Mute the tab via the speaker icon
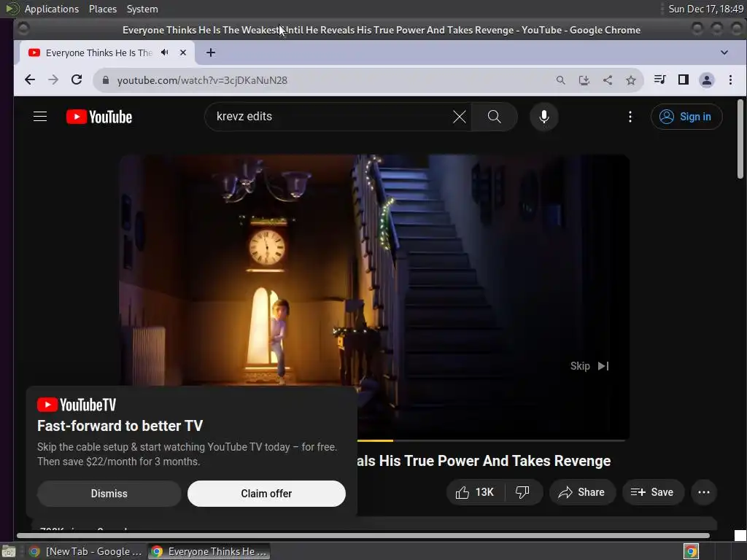Viewport: 747px width, 560px height. pyautogui.click(x=165, y=52)
